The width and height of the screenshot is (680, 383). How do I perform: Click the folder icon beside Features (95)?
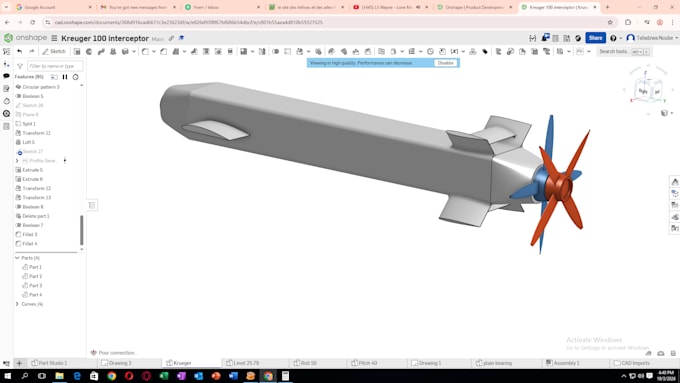point(54,77)
